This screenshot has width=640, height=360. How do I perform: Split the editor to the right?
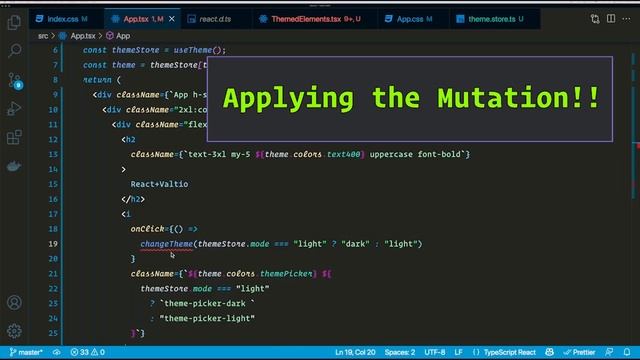coord(611,19)
